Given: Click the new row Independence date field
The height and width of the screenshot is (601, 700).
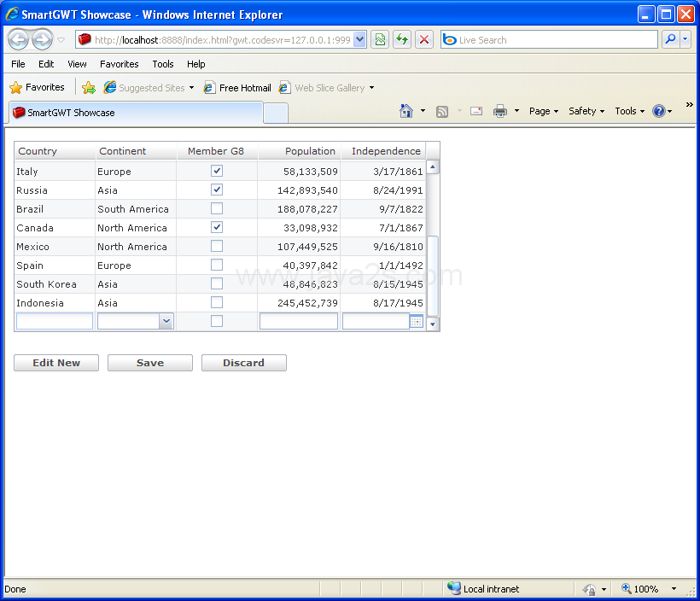Looking at the screenshot, I should coord(376,321).
